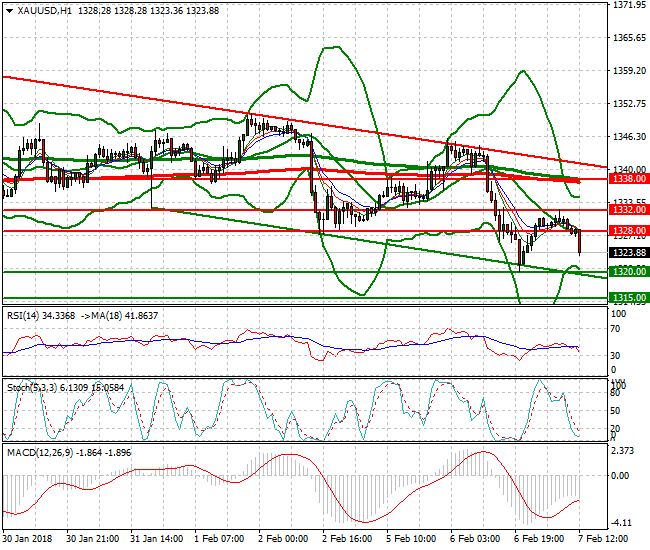Image resolution: width=650 pixels, height=550 pixels.
Task: Click the 1320.00 green price level label
Action: pyautogui.click(x=629, y=272)
